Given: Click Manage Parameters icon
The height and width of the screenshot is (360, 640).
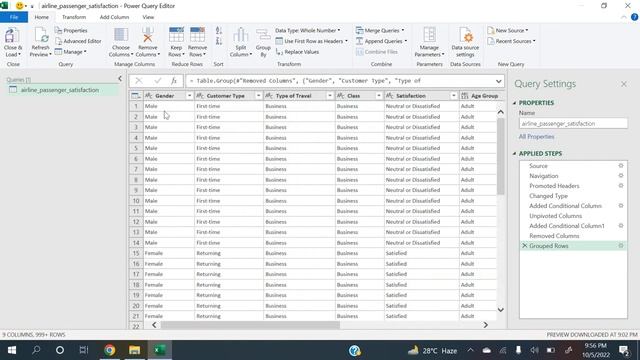Looking at the screenshot, I should (429, 36).
